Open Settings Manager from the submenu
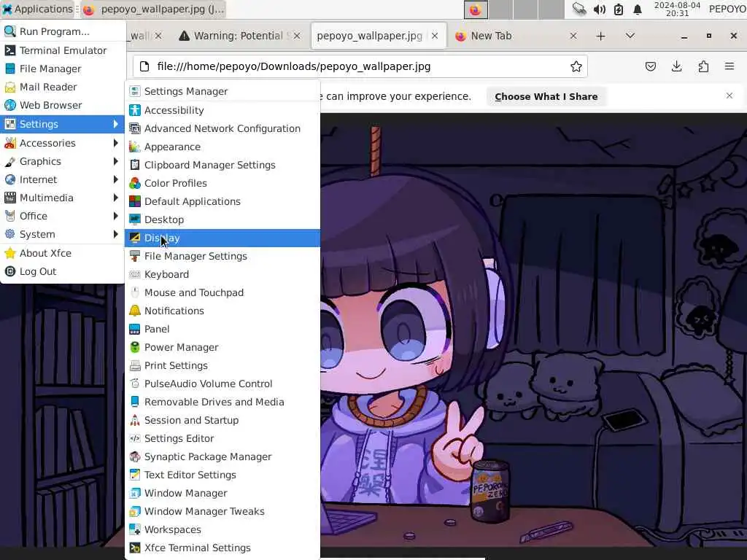Screen dimensions: 747x560 [x=222, y=91]
